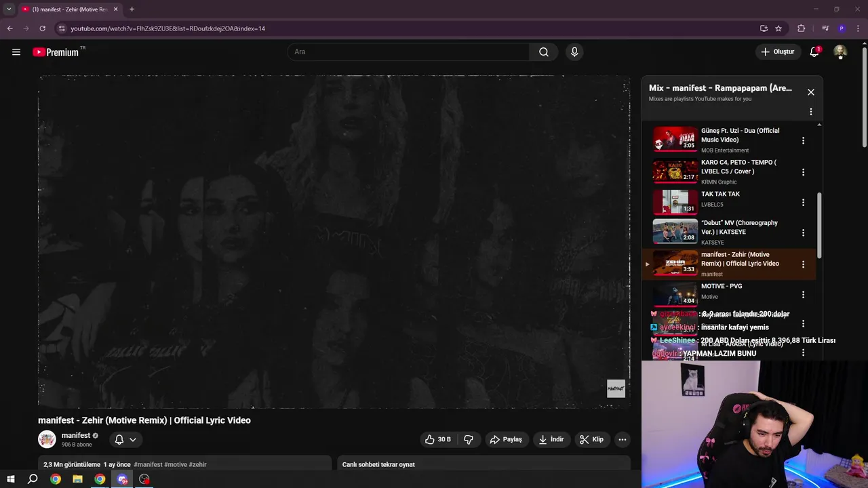Screen dimensions: 868x488
Task: Create a clip with Klip button
Action: [591, 440]
